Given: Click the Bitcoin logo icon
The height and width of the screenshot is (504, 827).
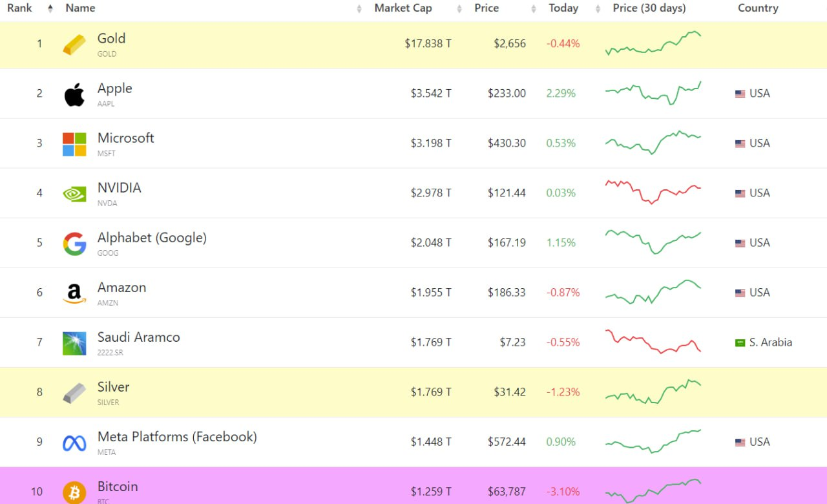Looking at the screenshot, I should 74,492.
